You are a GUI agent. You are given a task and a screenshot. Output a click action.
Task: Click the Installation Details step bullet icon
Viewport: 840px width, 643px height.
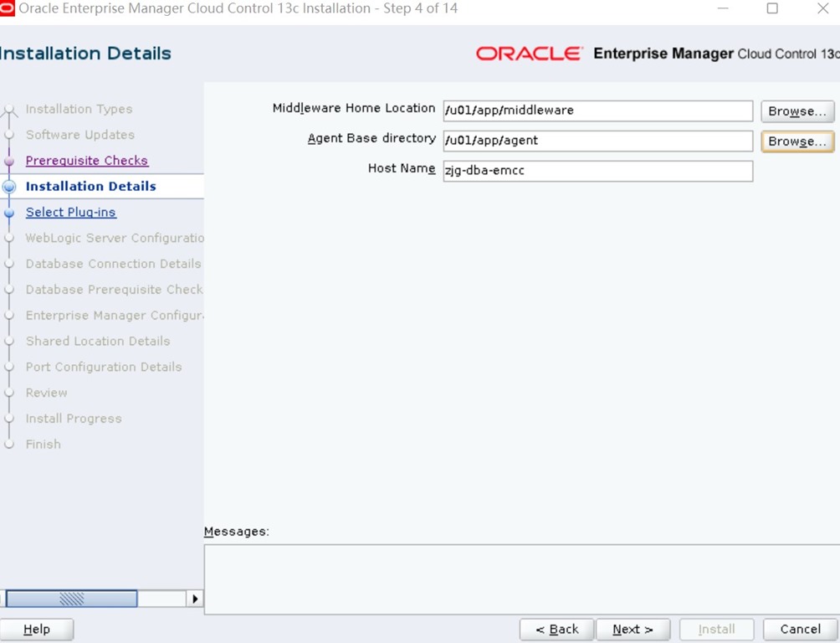tap(9, 187)
